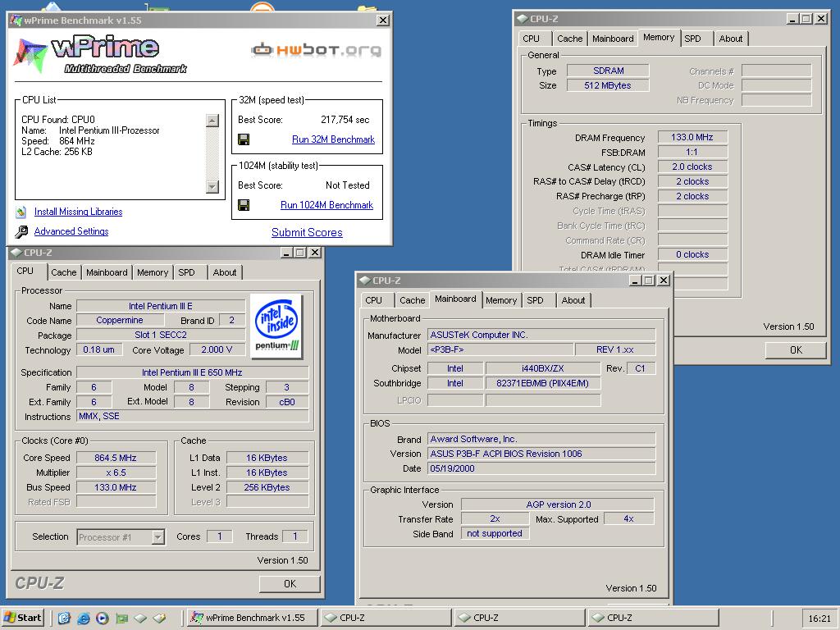Screen dimensions: 840x630
Task: Click the Multiplier value x 6.5
Action: pyautogui.click(x=116, y=473)
